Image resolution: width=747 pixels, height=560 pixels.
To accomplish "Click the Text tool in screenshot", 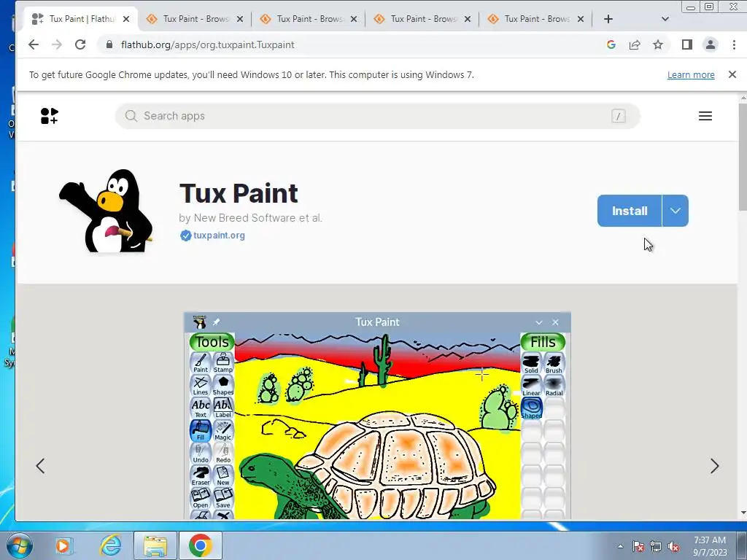I will point(200,408).
